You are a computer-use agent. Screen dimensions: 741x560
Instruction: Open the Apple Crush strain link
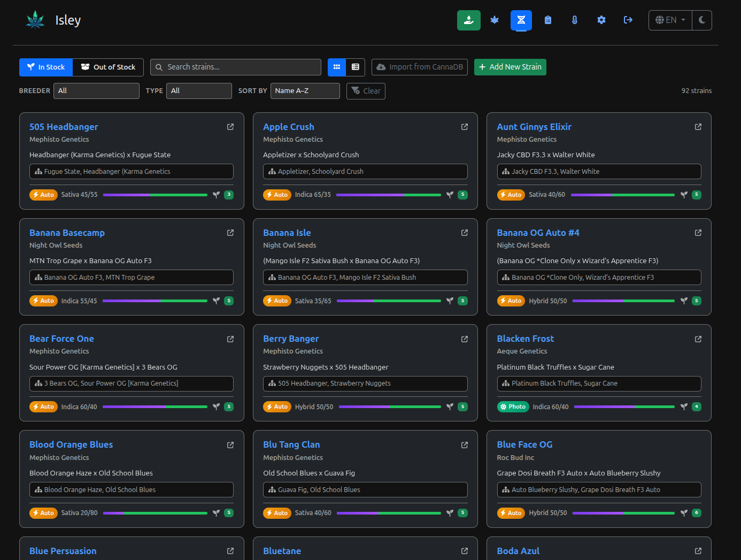click(289, 127)
